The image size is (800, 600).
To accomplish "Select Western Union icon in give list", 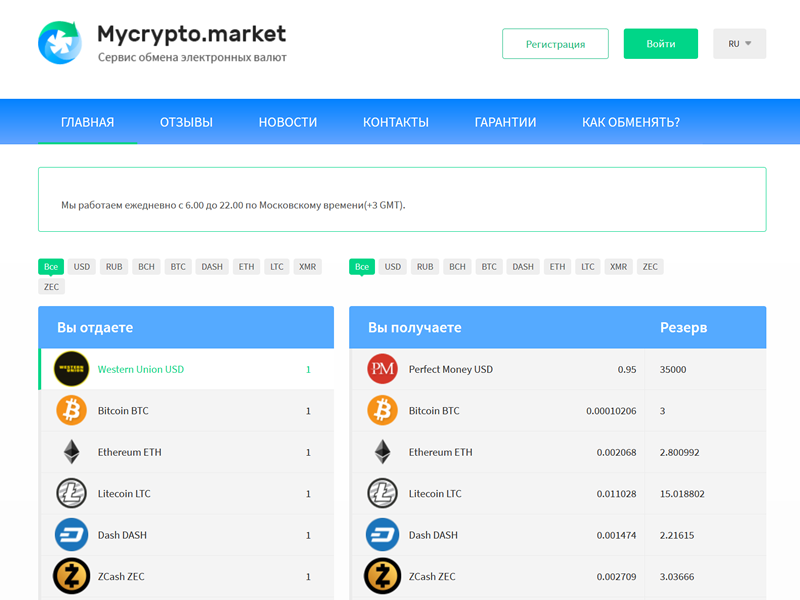I will tap(71, 369).
